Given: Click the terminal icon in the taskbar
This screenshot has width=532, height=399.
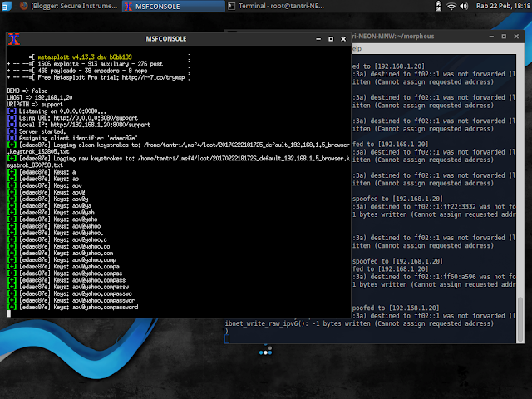Looking at the screenshot, I should (x=231, y=6).
